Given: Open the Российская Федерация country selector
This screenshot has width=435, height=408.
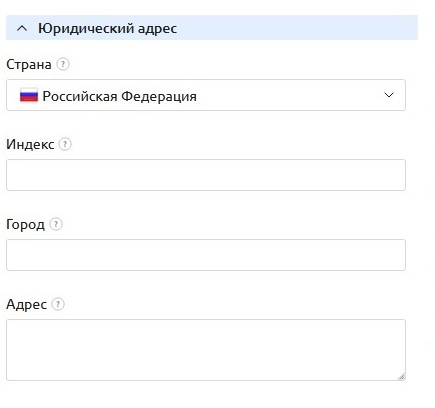Looking at the screenshot, I should (x=206, y=95).
